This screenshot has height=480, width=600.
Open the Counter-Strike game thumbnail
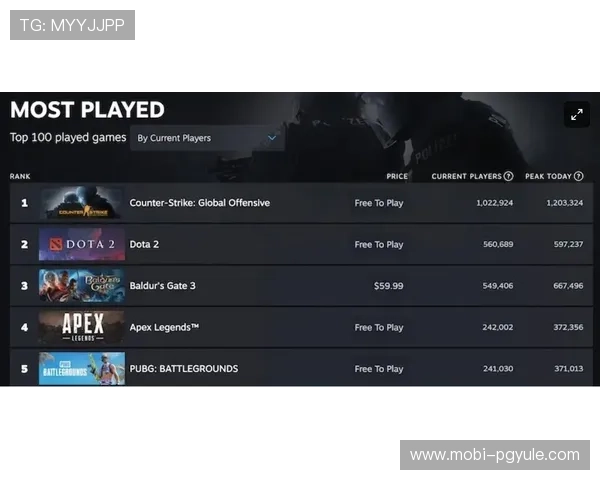pos(82,203)
